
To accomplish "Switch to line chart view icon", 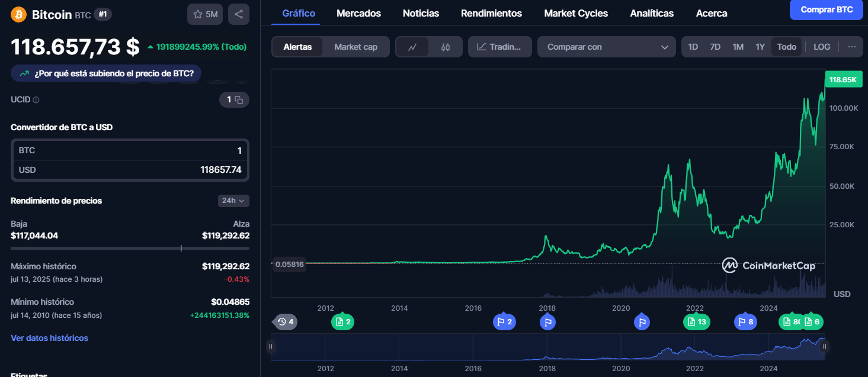I will [412, 47].
